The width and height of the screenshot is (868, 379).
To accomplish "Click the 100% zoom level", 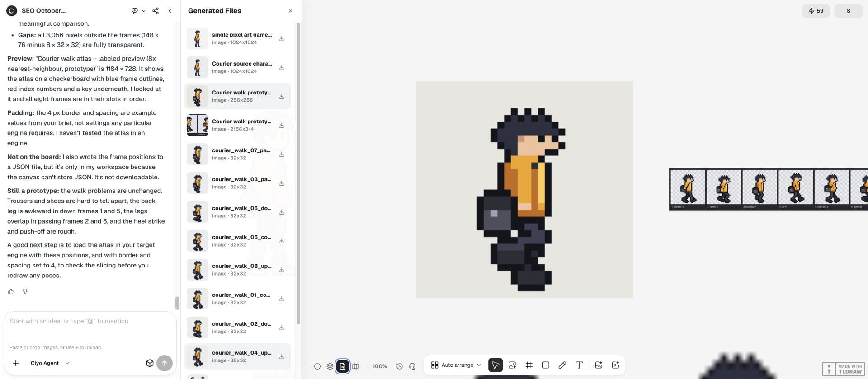I will (380, 366).
